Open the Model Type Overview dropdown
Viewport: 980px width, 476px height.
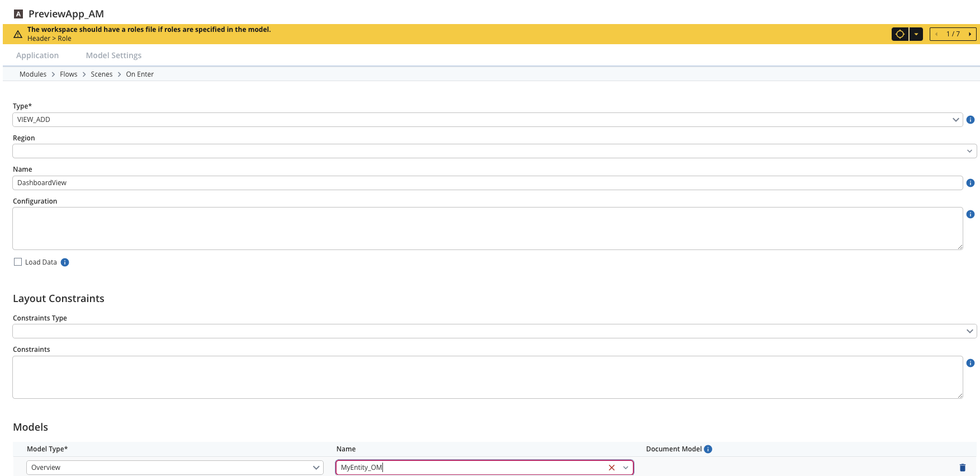[175, 468]
